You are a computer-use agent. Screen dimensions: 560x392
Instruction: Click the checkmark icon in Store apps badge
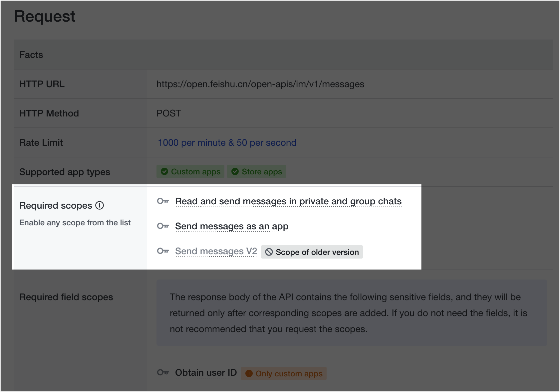click(235, 171)
